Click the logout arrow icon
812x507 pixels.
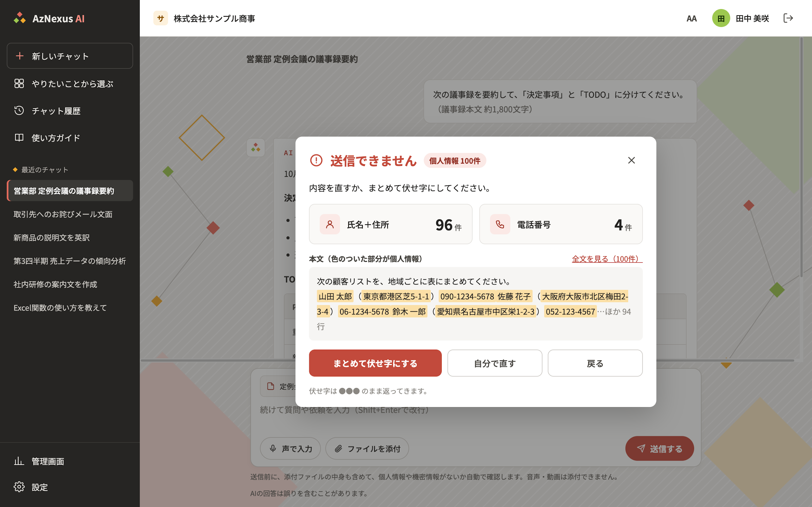(788, 18)
